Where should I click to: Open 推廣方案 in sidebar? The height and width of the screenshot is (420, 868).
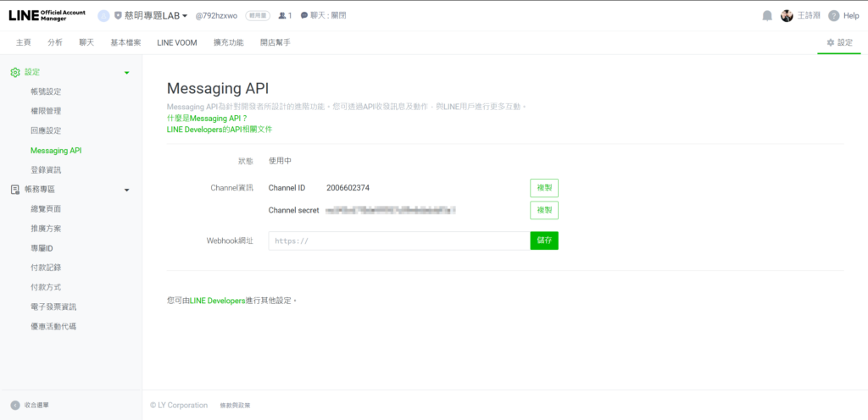46,229
